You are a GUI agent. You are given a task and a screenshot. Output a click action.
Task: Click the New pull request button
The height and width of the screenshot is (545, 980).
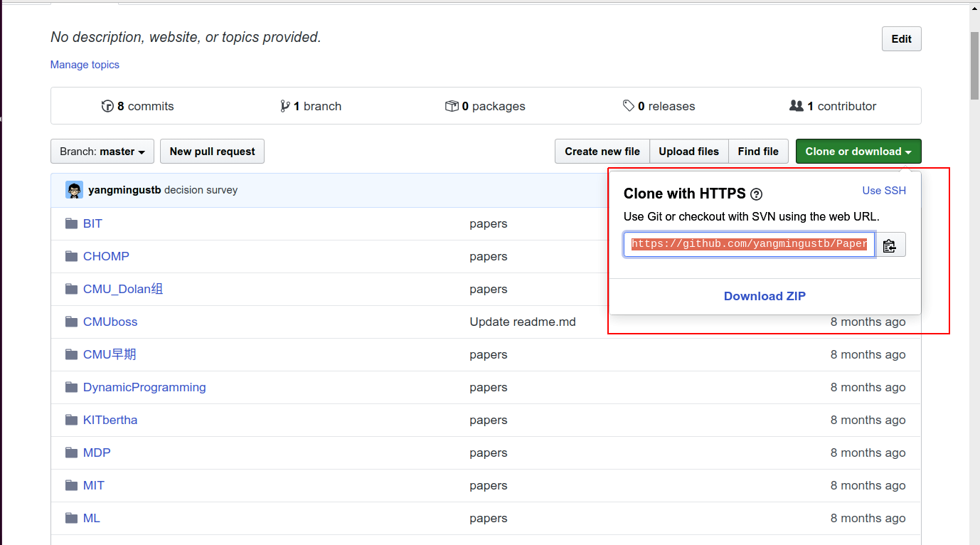[213, 152]
